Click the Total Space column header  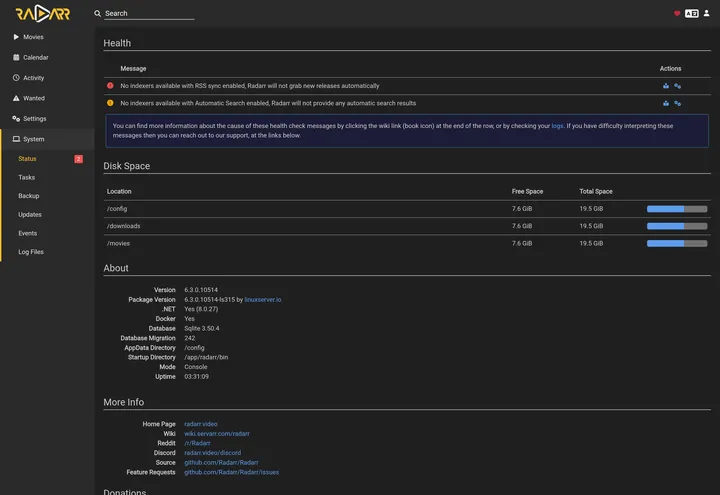coord(596,191)
